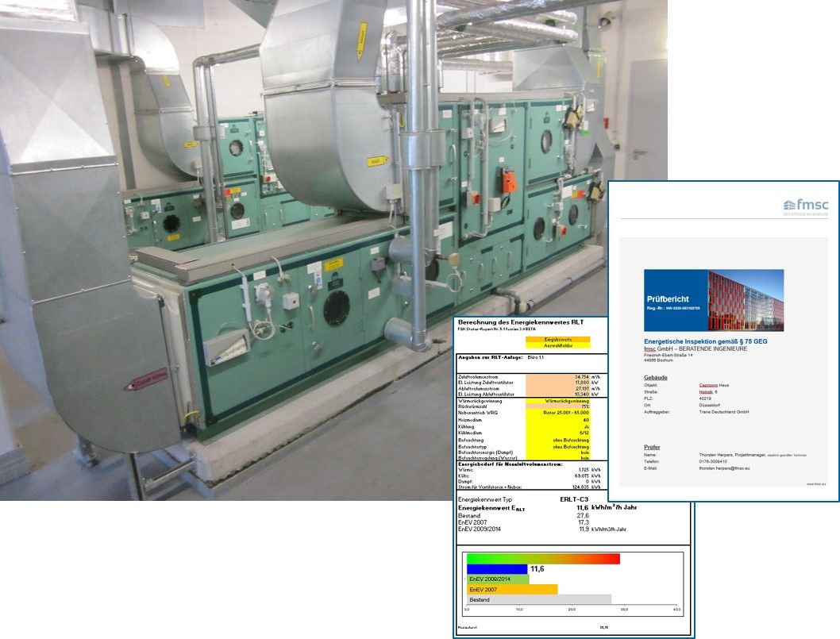Open the Capricorn Haus building photo thumbnail
This screenshot has width=840, height=639.
(746, 301)
